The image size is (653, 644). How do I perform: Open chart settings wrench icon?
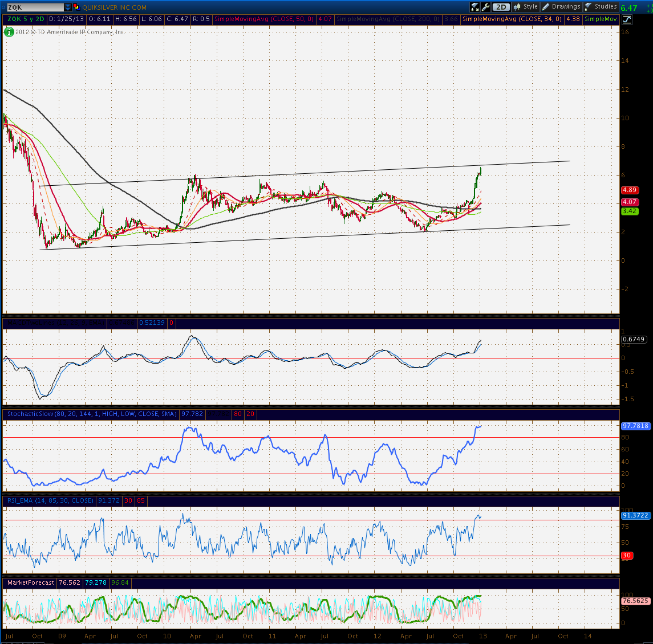click(x=485, y=7)
